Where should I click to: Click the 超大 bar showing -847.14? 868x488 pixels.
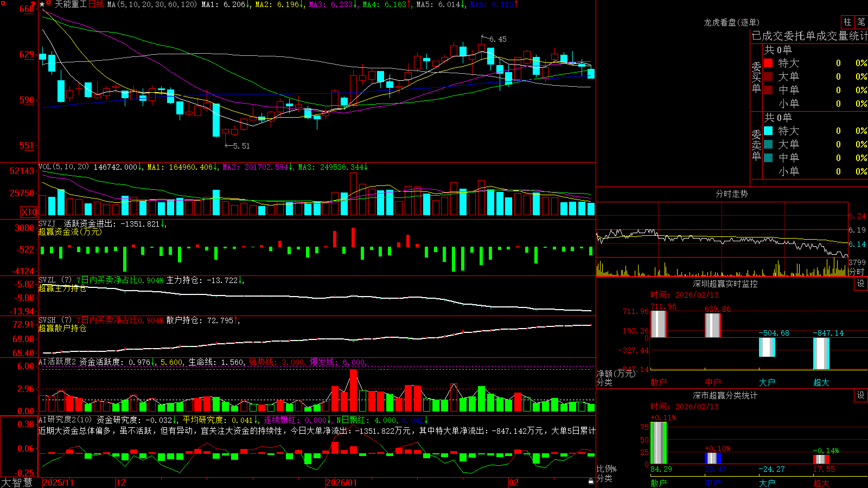[821, 354]
